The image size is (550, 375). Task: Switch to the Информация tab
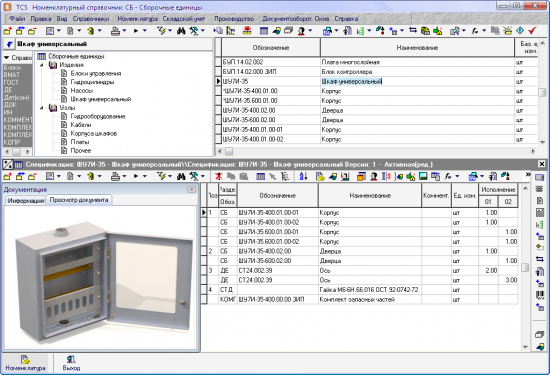26,201
